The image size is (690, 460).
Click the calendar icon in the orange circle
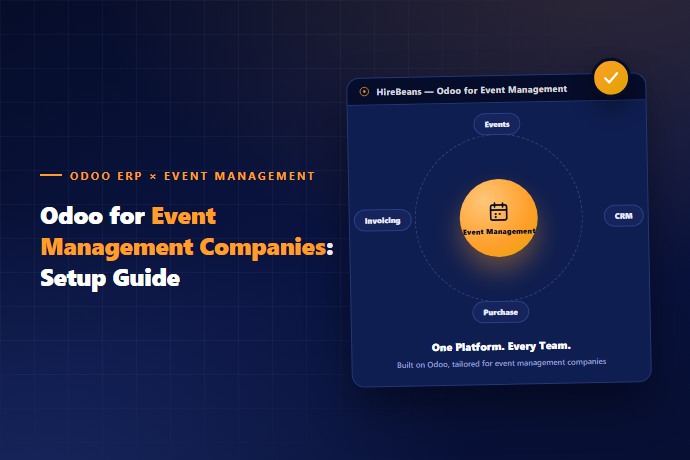point(498,212)
